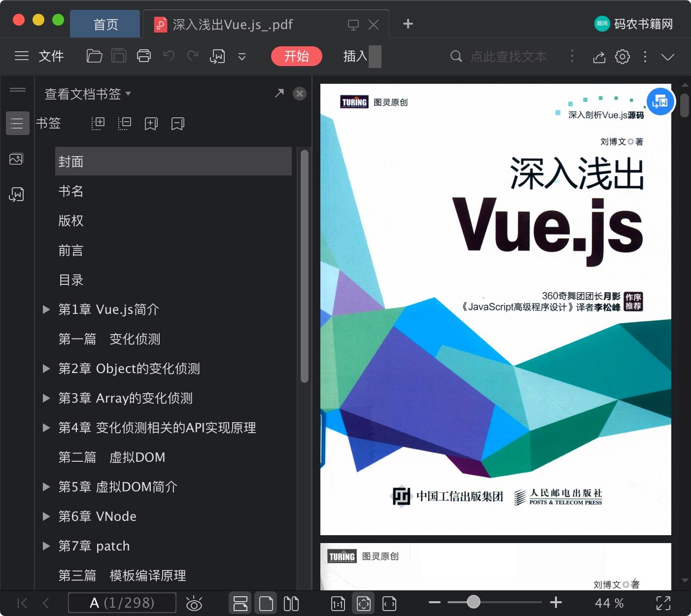Toggle single page view

point(266,603)
